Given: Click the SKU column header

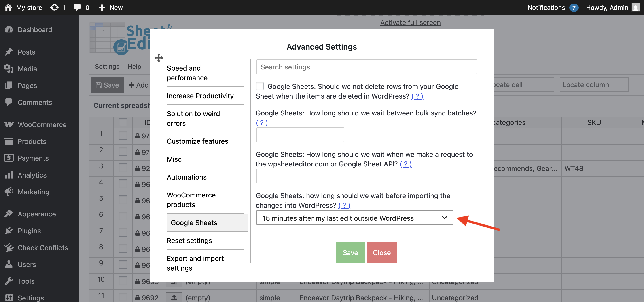Looking at the screenshot, I should click(594, 122).
